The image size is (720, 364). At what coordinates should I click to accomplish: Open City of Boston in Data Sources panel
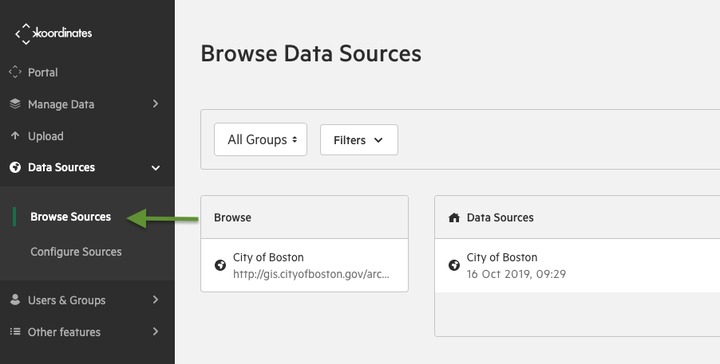502,258
